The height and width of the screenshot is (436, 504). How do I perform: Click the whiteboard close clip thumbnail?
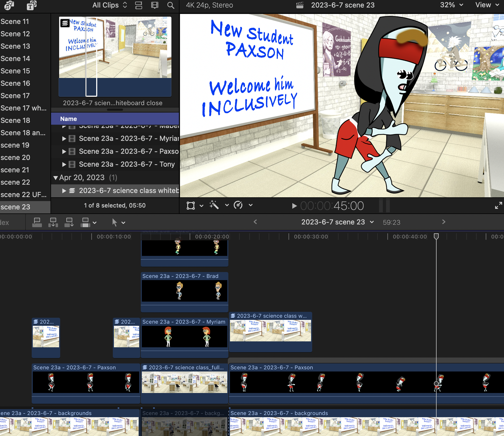point(115,56)
